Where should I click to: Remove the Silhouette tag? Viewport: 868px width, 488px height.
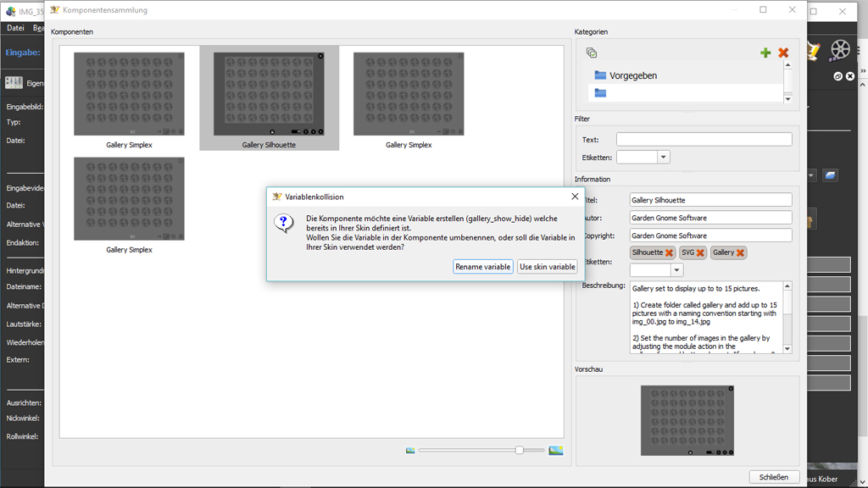click(669, 252)
